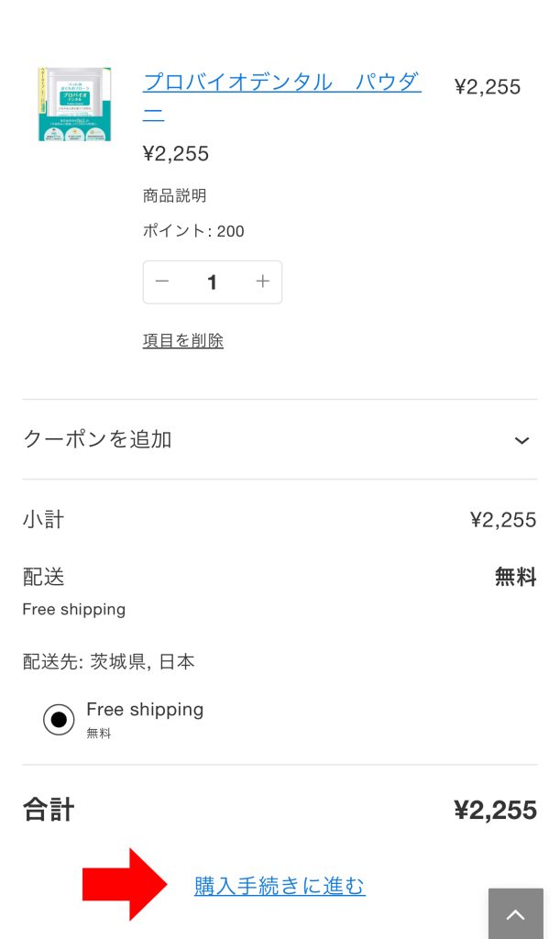Increase quantity with the plus icon
560x939 pixels.
(x=263, y=282)
